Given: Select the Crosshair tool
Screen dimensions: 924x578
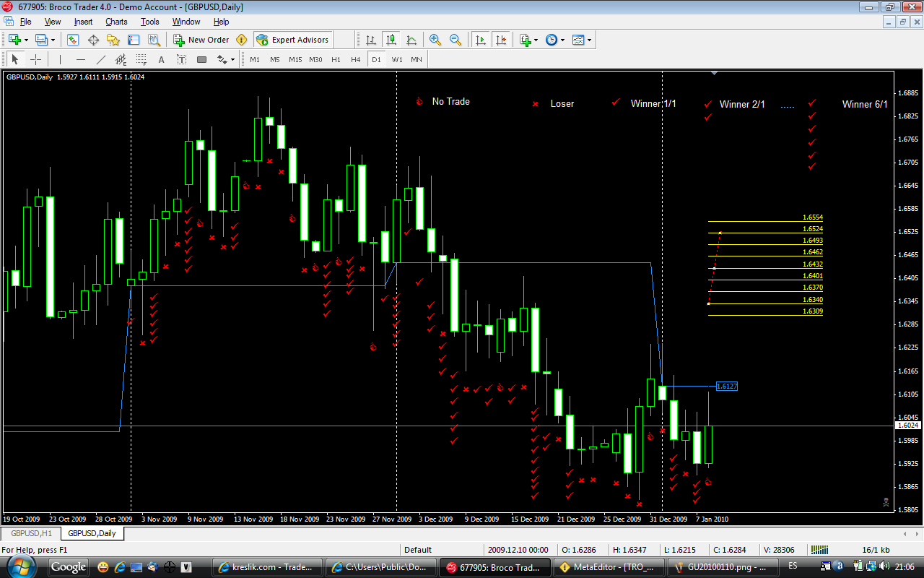Looking at the screenshot, I should pyautogui.click(x=35, y=59).
